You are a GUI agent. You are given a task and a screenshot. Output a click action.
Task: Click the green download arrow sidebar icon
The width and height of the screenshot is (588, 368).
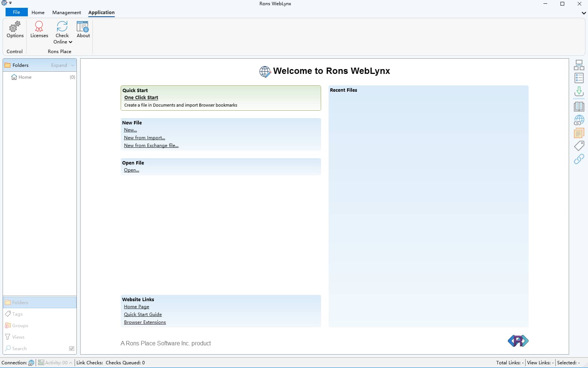click(579, 91)
